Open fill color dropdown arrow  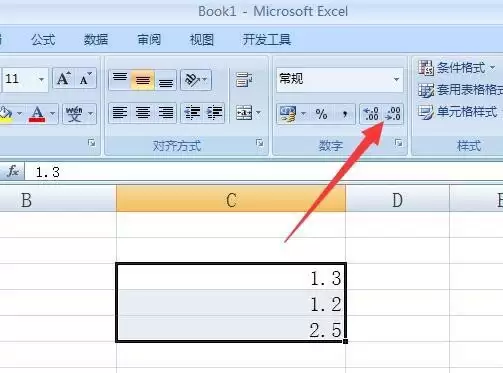20,114
